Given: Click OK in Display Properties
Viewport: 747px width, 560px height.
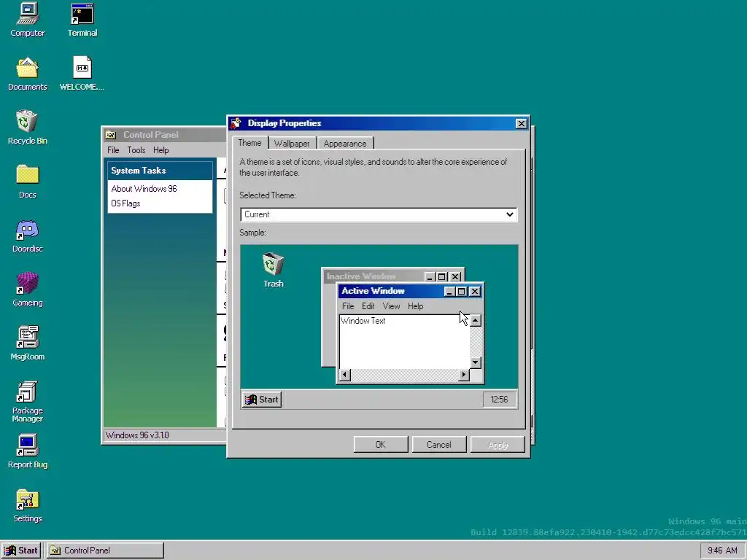Looking at the screenshot, I should (381, 445).
